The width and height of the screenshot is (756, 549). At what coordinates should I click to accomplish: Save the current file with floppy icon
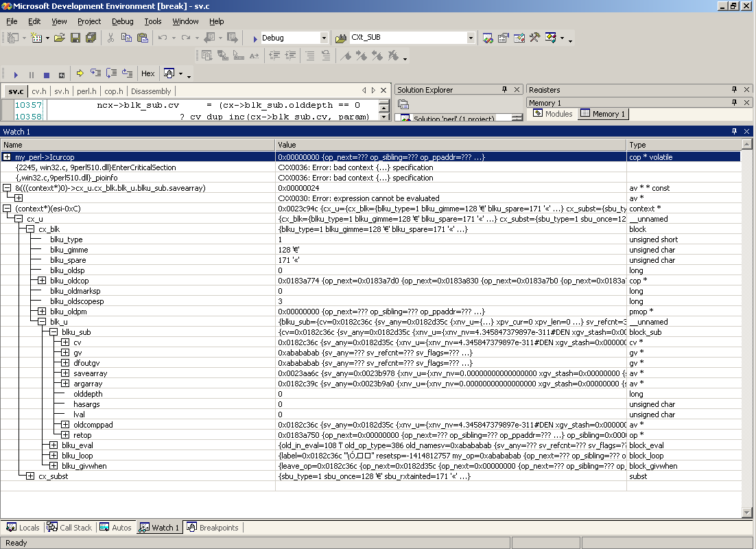(75, 38)
